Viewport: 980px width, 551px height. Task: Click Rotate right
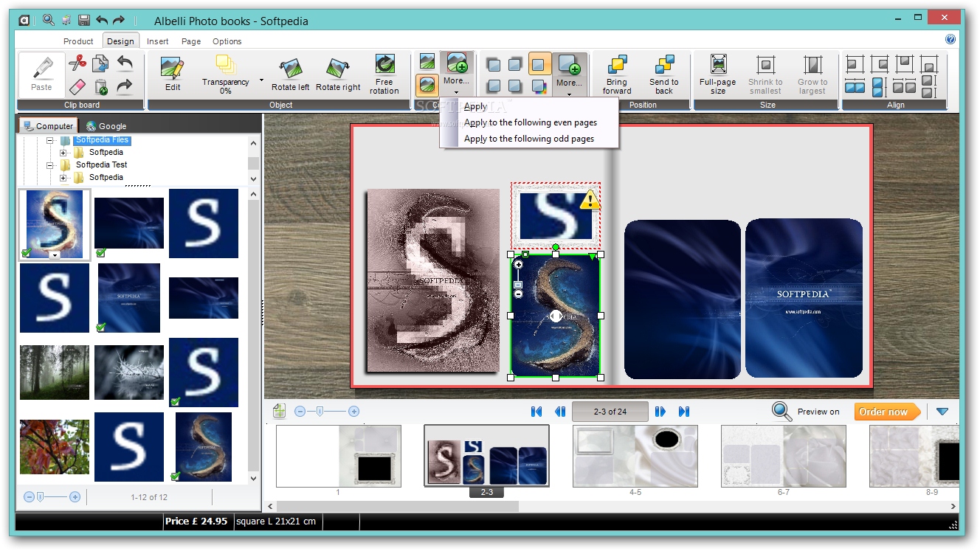tap(338, 74)
